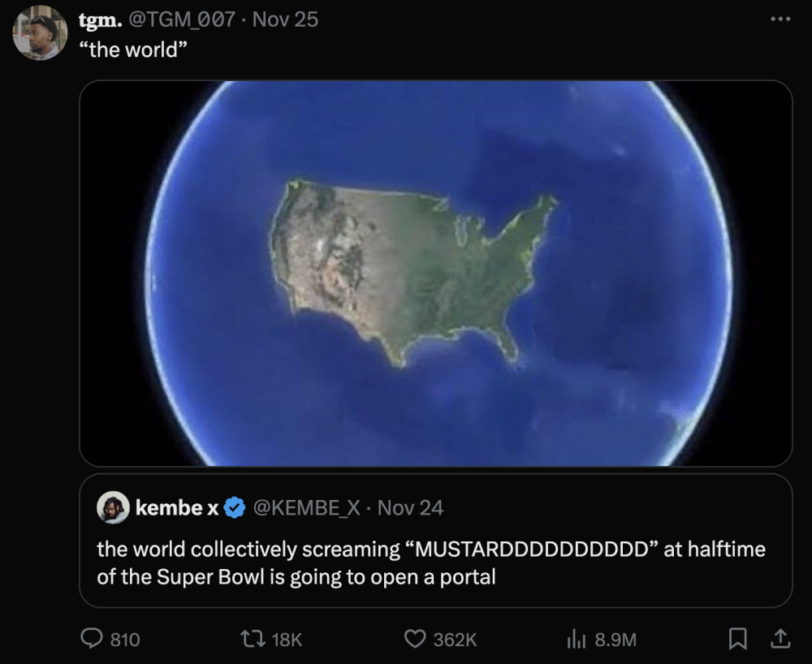
Task: Like the tweet with the heart icon
Action: click(415, 640)
